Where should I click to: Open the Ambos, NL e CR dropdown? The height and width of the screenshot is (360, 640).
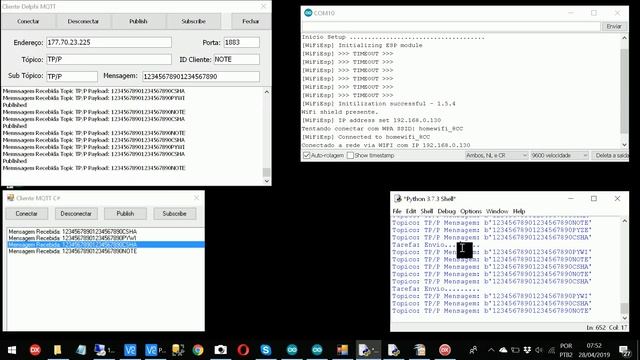pos(496,156)
